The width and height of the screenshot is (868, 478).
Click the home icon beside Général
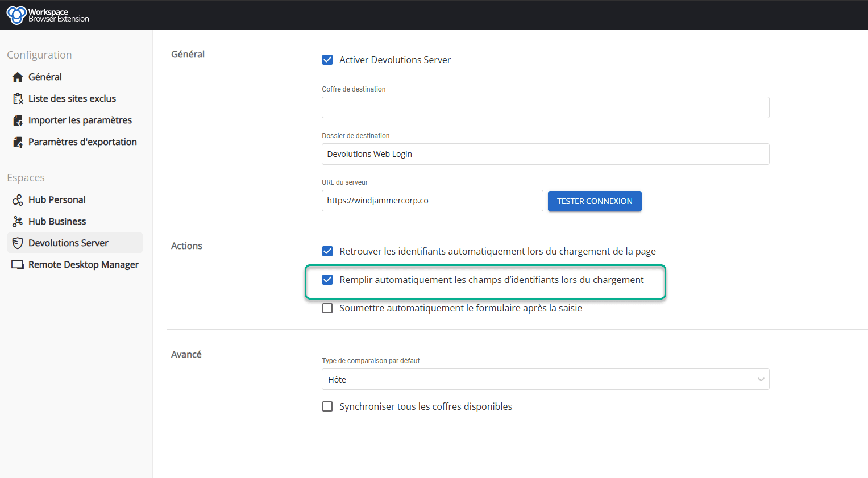click(18, 77)
